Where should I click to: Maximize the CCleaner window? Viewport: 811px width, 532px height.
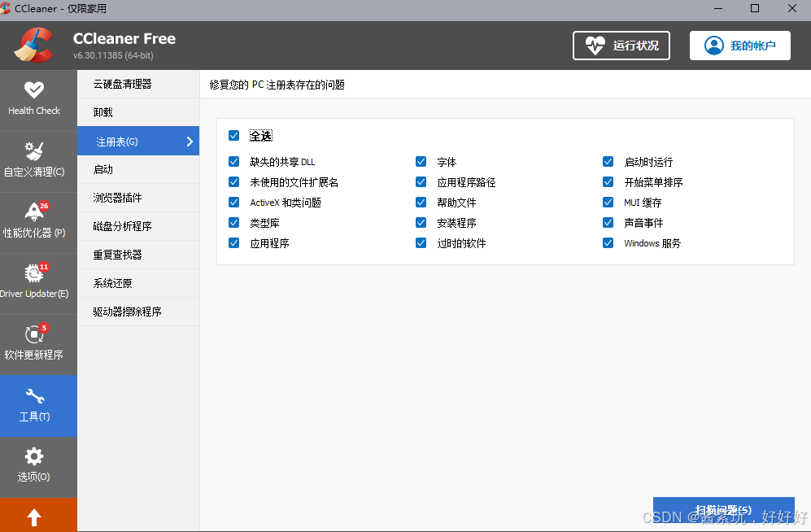pyautogui.click(x=755, y=8)
